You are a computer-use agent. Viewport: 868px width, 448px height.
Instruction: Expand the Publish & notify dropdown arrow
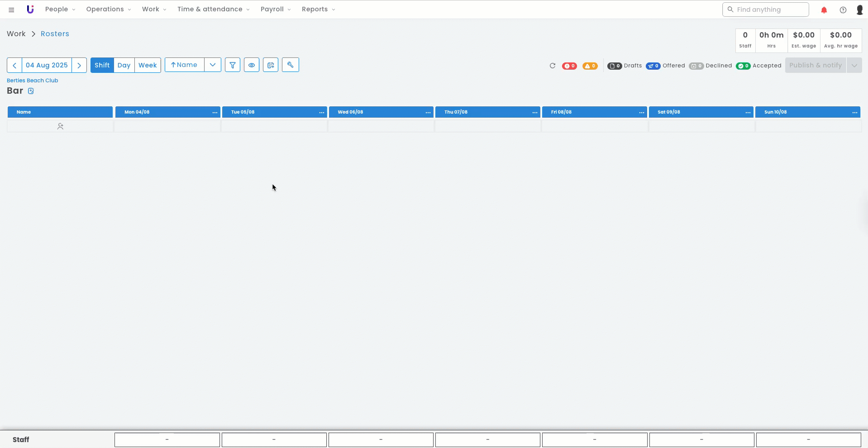click(x=854, y=65)
